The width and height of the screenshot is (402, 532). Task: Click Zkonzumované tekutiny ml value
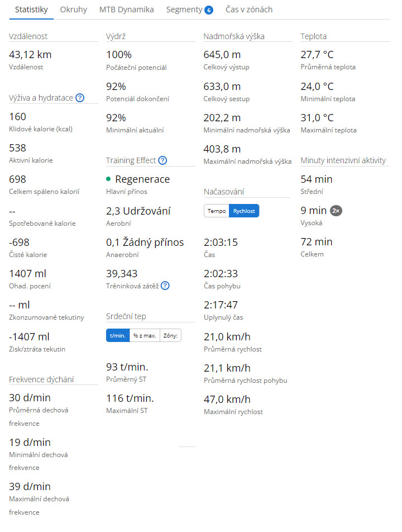20,305
